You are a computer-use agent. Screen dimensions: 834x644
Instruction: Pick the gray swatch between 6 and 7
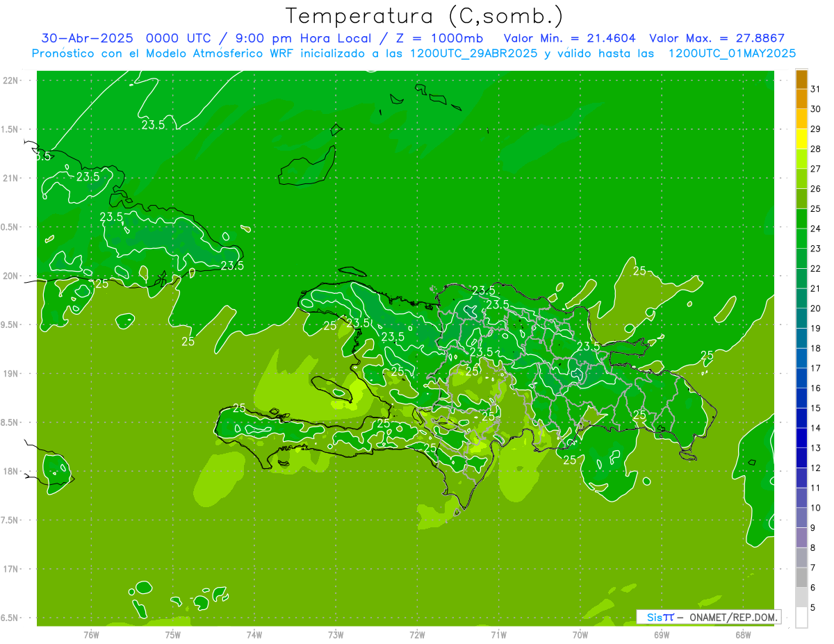(801, 577)
